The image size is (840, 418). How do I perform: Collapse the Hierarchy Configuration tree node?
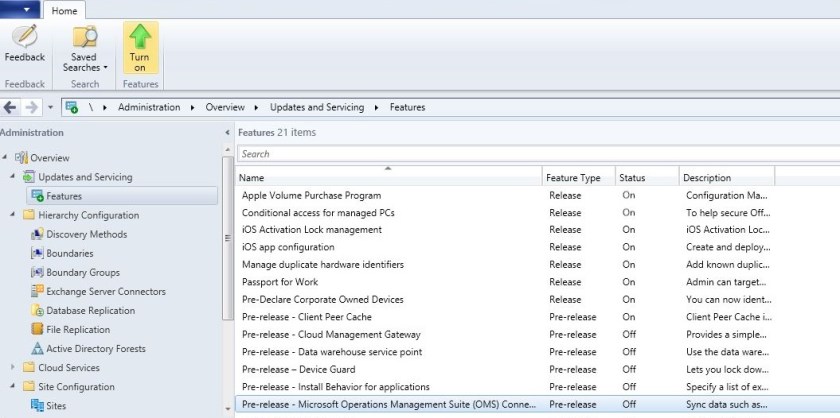click(13, 215)
